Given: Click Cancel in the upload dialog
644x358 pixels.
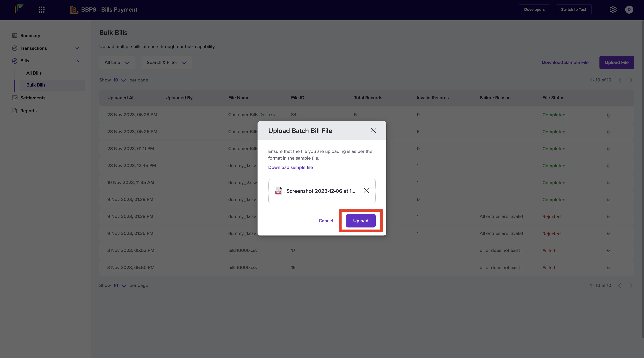Looking at the screenshot, I should 326,221.
